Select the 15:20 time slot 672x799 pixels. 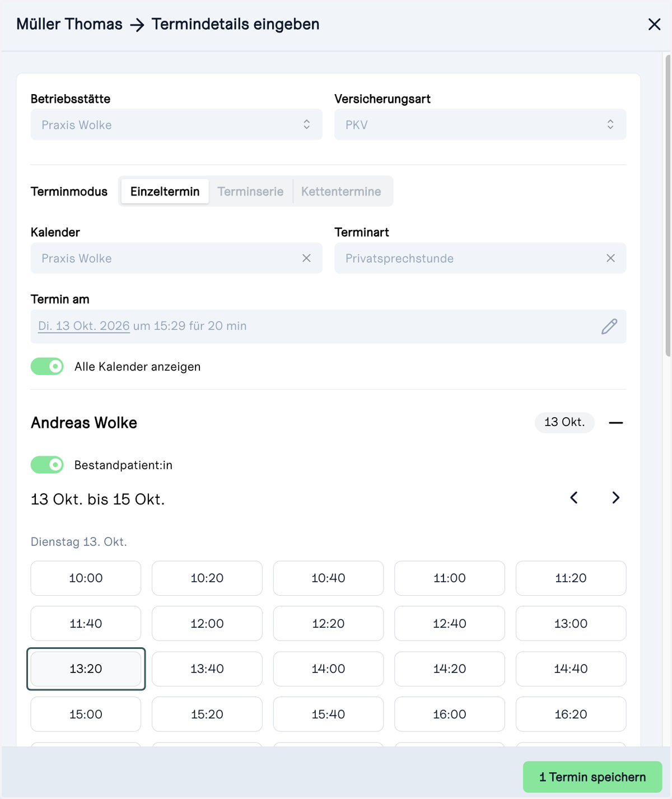pyautogui.click(x=207, y=714)
